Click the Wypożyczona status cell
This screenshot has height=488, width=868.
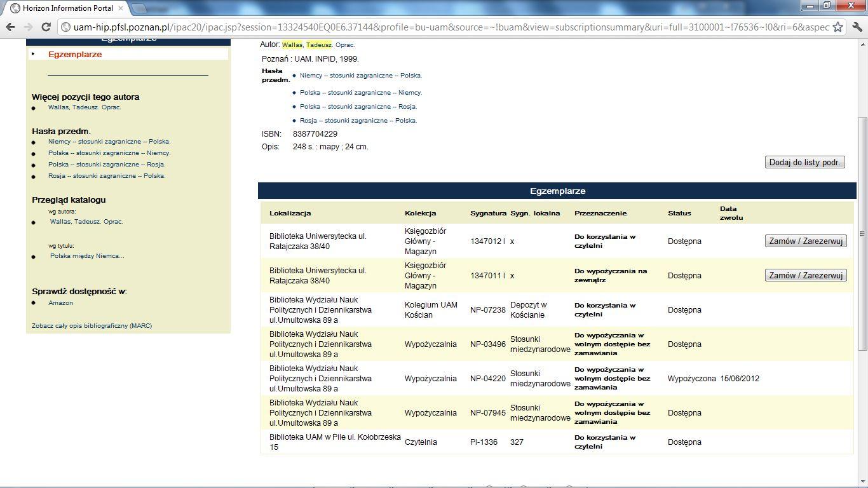click(691, 379)
